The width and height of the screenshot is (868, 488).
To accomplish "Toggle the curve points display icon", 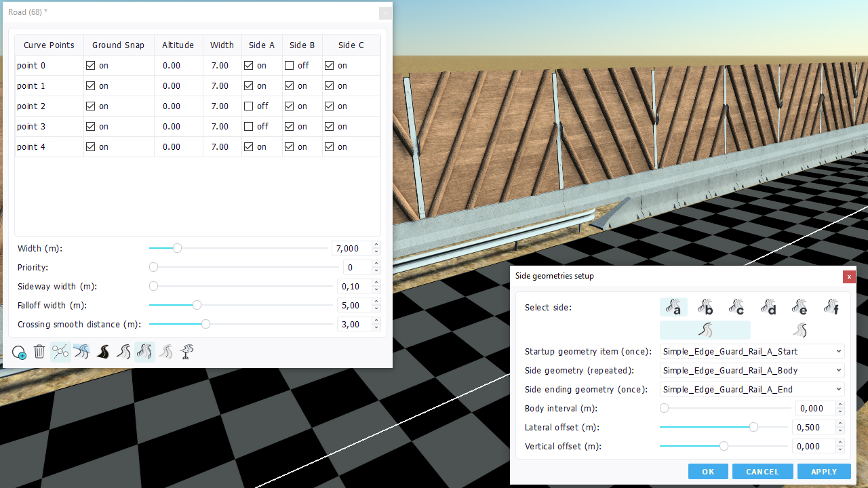I will [x=60, y=352].
